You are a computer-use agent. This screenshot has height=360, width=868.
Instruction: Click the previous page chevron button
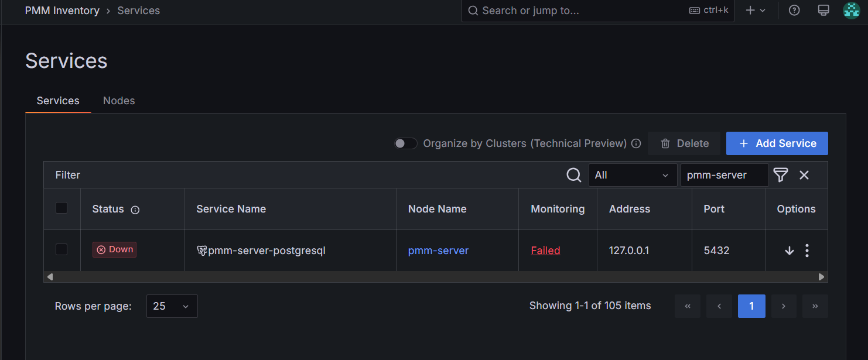pos(719,306)
